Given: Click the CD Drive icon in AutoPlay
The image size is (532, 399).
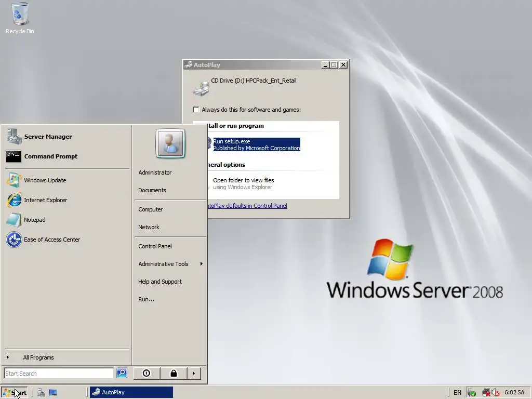Looking at the screenshot, I should (201, 88).
